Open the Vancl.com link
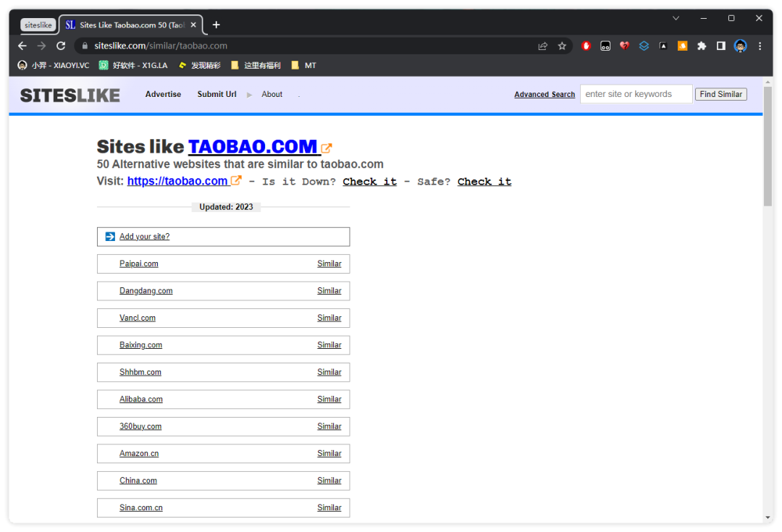The height and width of the screenshot is (532, 782). pyautogui.click(x=137, y=318)
